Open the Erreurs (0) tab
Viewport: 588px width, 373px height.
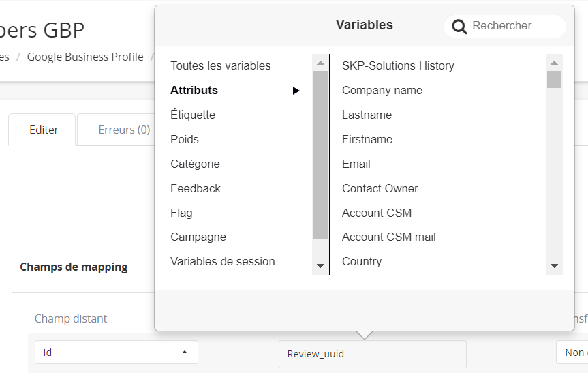(x=124, y=130)
